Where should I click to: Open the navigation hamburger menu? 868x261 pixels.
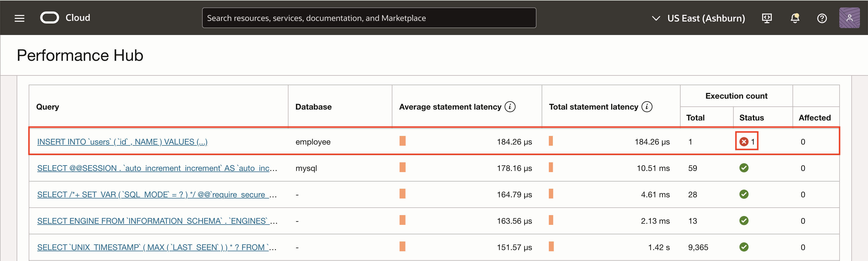19,18
